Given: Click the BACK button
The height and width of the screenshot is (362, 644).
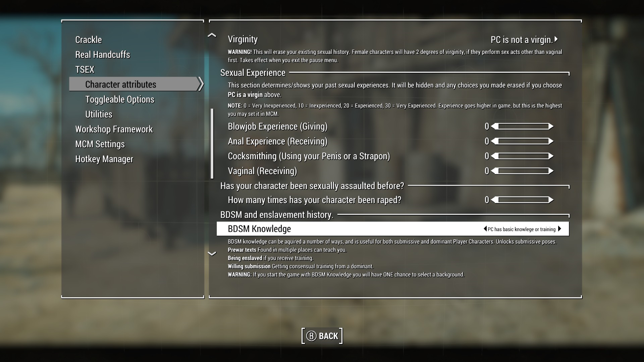Looking at the screenshot, I should pos(322,336).
